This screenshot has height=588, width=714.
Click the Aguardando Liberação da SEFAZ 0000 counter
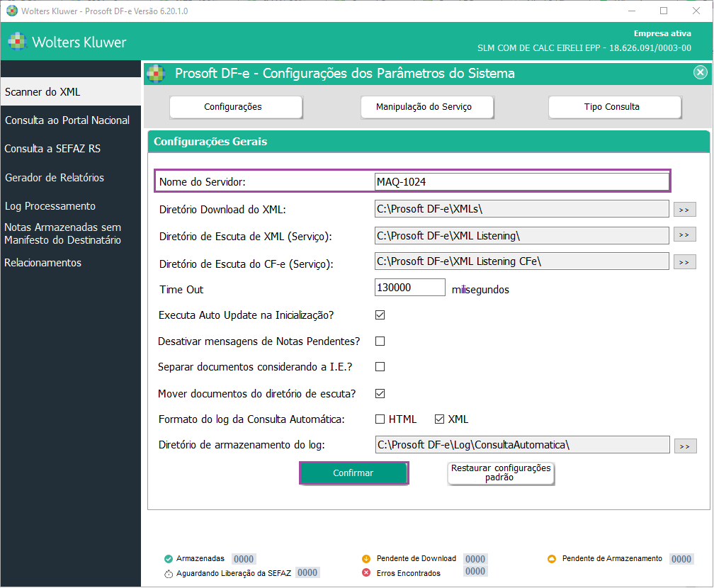click(307, 572)
